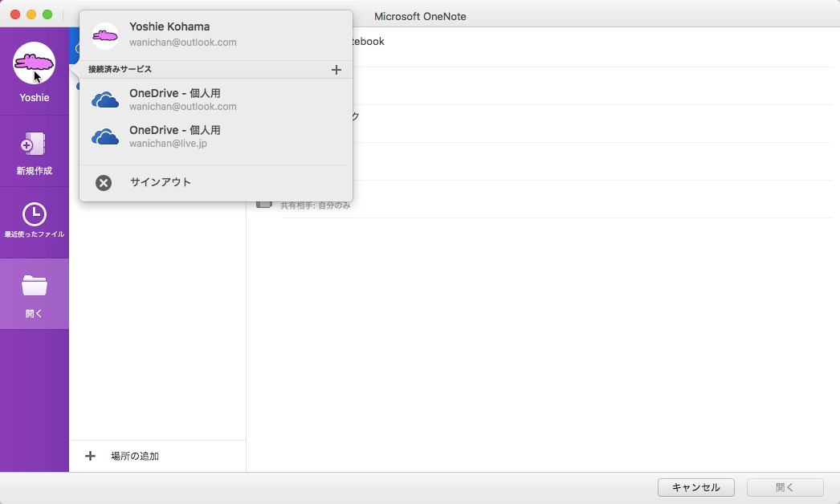Click the red close window button
Screen dimensions: 840x504
15,14
